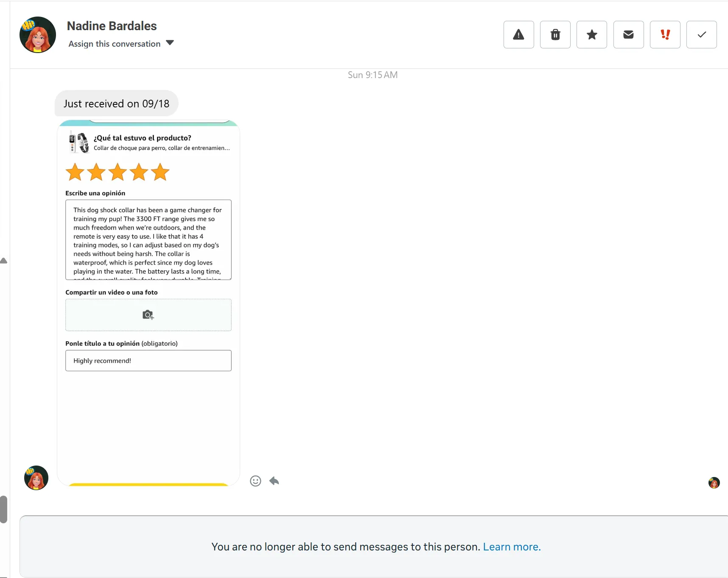The height and width of the screenshot is (578, 728).
Task: Delete conversation with the trash icon
Action: point(555,35)
